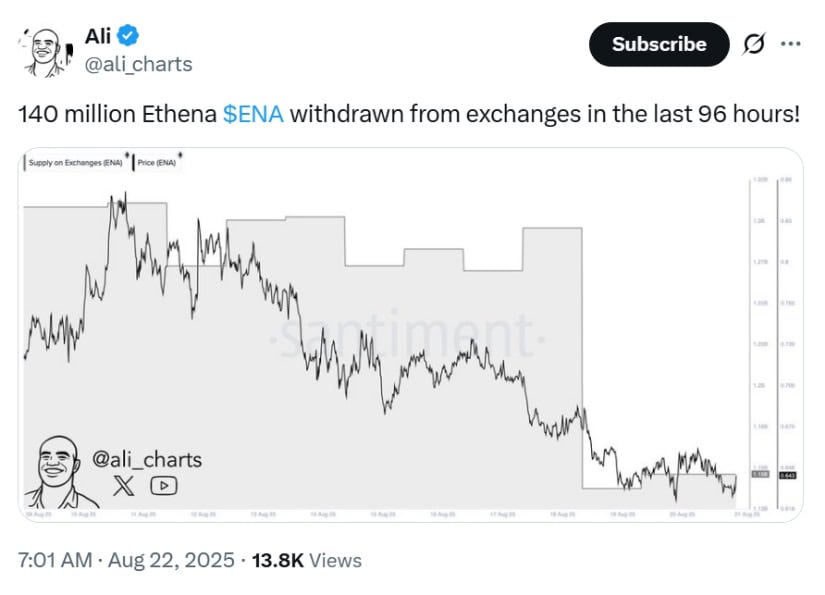This screenshot has width=825, height=595.
Task: Open the three-dot more options menu
Action: [791, 44]
